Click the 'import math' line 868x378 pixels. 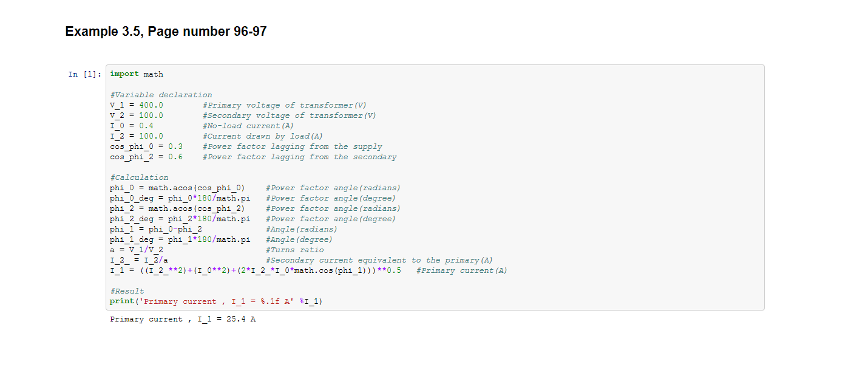pyautogui.click(x=137, y=74)
